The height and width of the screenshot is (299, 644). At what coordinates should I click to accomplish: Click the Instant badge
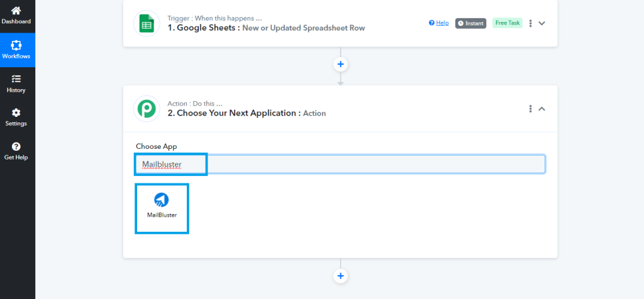tap(470, 23)
